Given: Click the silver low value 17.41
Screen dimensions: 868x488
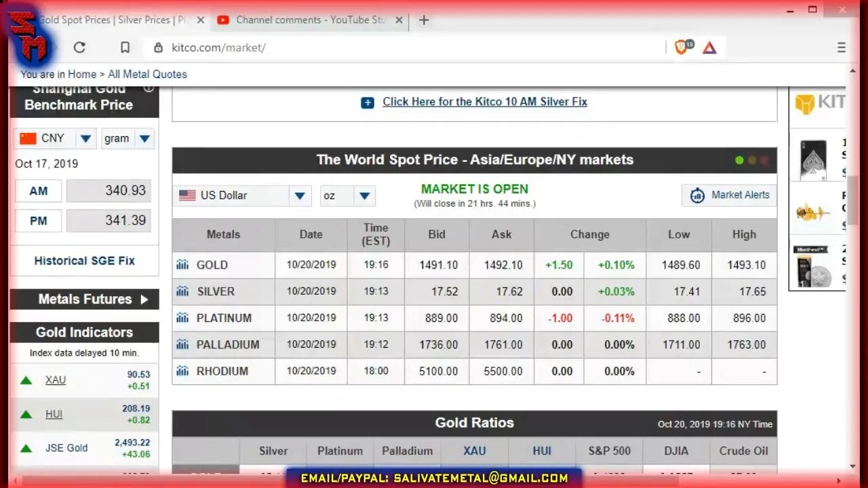Looking at the screenshot, I should (687, 291).
